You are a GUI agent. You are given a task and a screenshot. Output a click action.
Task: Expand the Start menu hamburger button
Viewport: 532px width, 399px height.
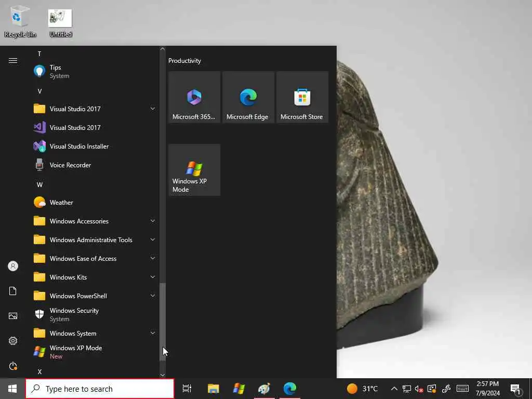[x=13, y=60]
